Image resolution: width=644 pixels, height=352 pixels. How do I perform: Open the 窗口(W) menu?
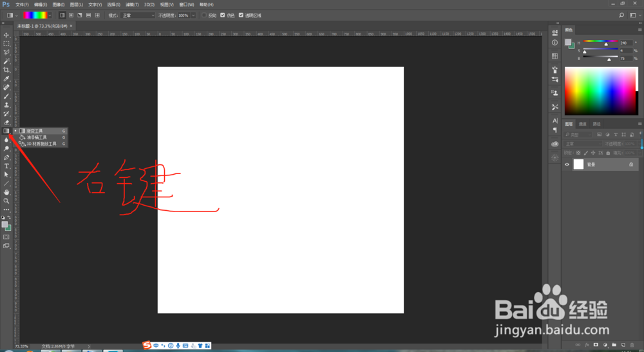pyautogui.click(x=187, y=5)
